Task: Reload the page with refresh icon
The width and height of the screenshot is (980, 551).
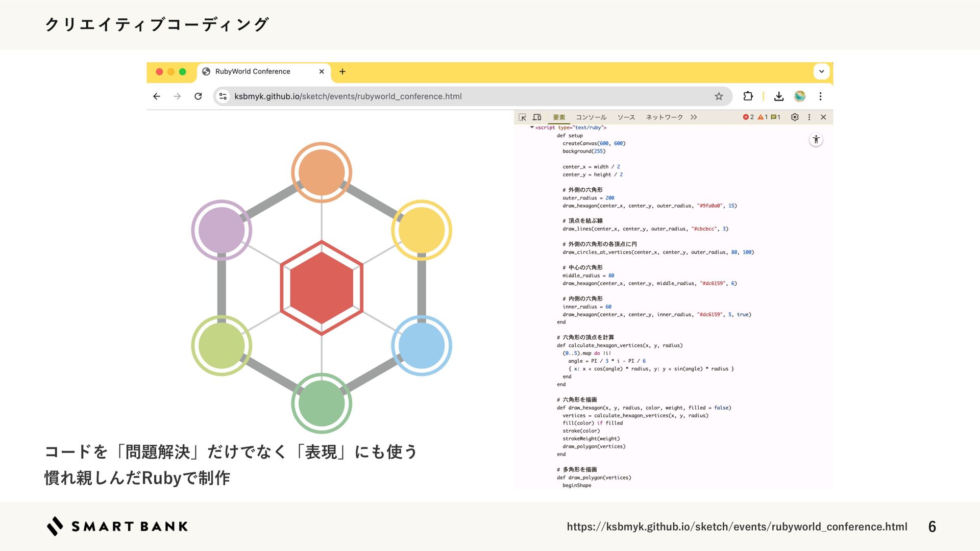Action: click(198, 96)
